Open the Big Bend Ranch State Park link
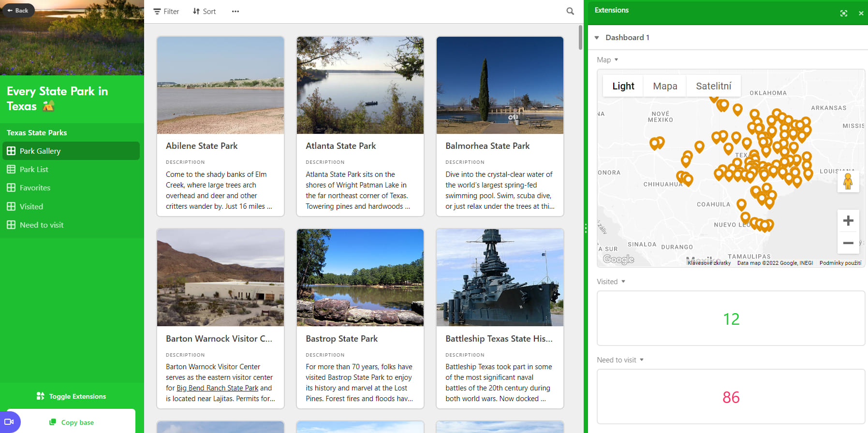 click(x=218, y=388)
